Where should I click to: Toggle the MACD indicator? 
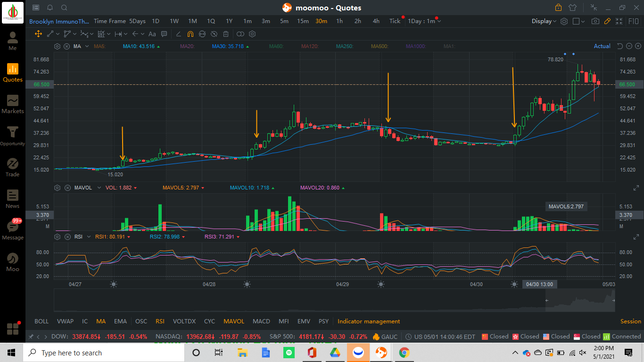(x=261, y=321)
